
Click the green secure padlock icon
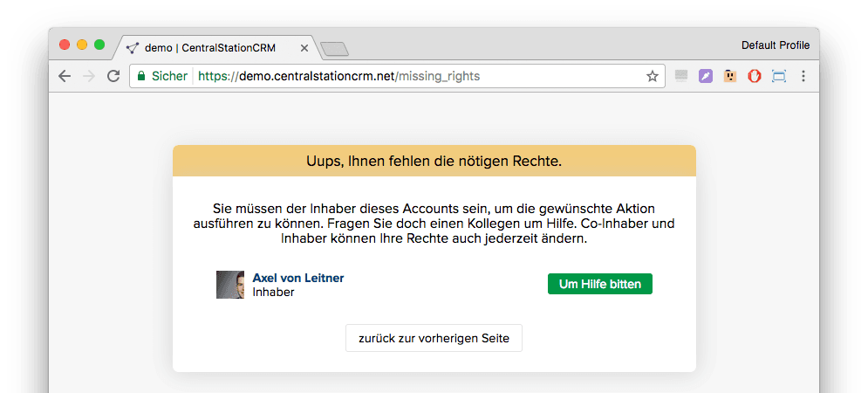pos(140,76)
